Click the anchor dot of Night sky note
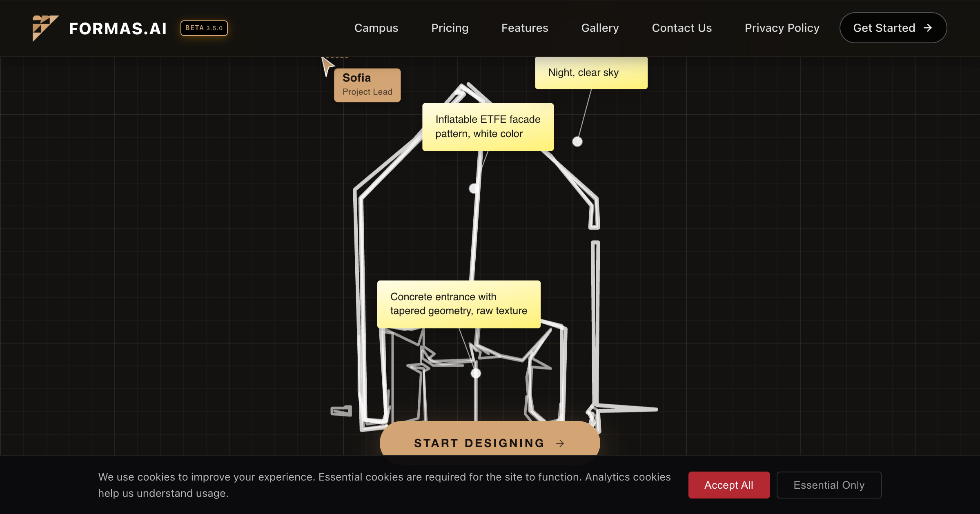980x514 pixels. point(577,142)
